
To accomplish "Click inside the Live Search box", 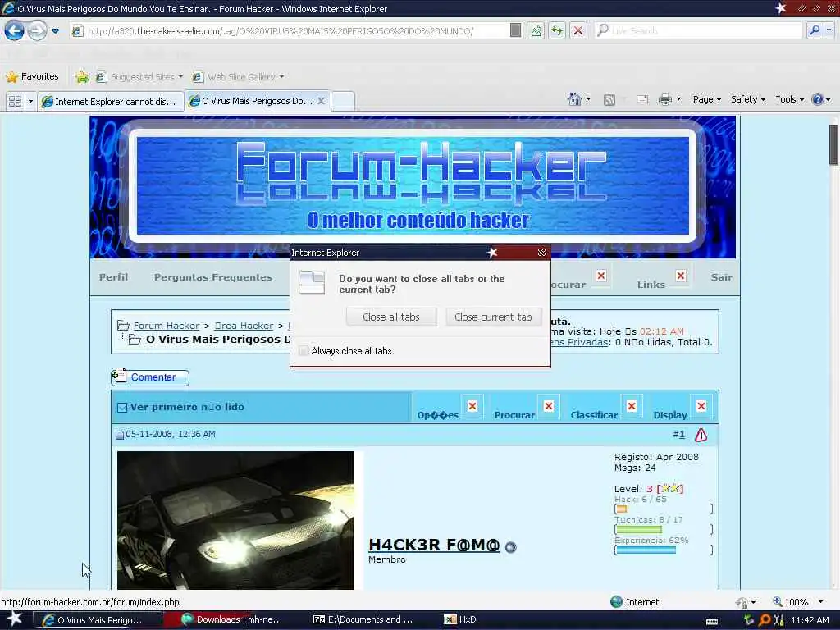I will [x=699, y=30].
